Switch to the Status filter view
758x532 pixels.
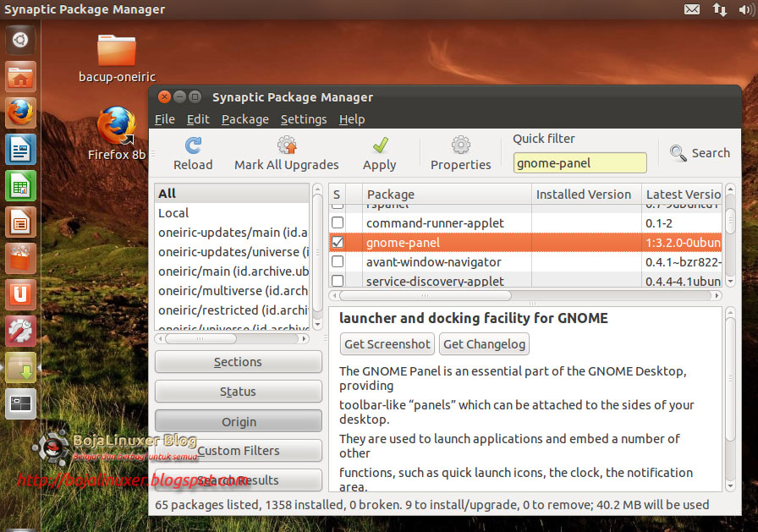[238, 391]
